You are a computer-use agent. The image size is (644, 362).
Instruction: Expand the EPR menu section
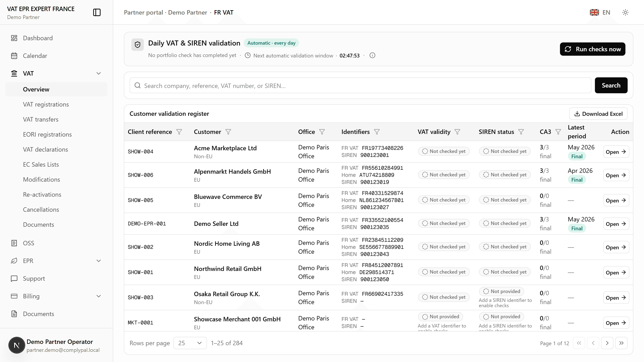click(x=98, y=261)
